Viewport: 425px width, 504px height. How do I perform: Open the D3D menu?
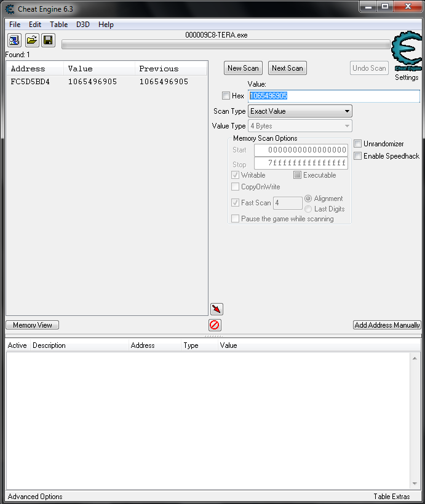[x=82, y=25]
